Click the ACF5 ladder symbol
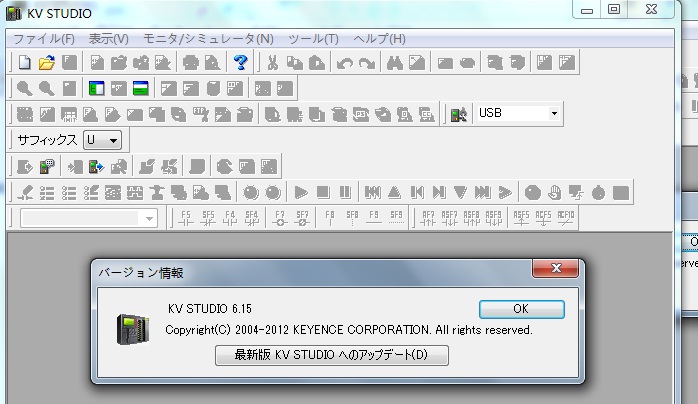 pyautogui.click(x=543, y=218)
